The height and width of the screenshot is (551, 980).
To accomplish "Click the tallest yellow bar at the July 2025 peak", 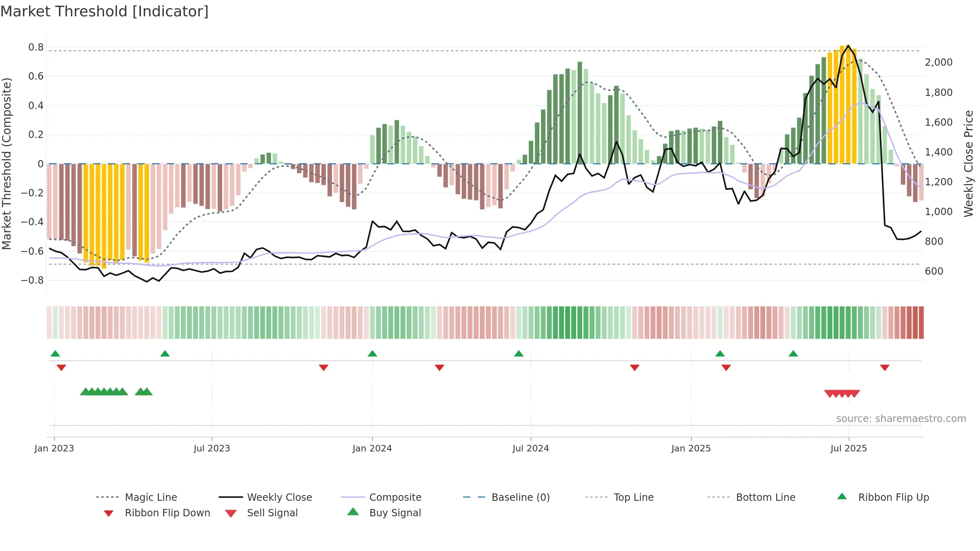I will tap(848, 104).
